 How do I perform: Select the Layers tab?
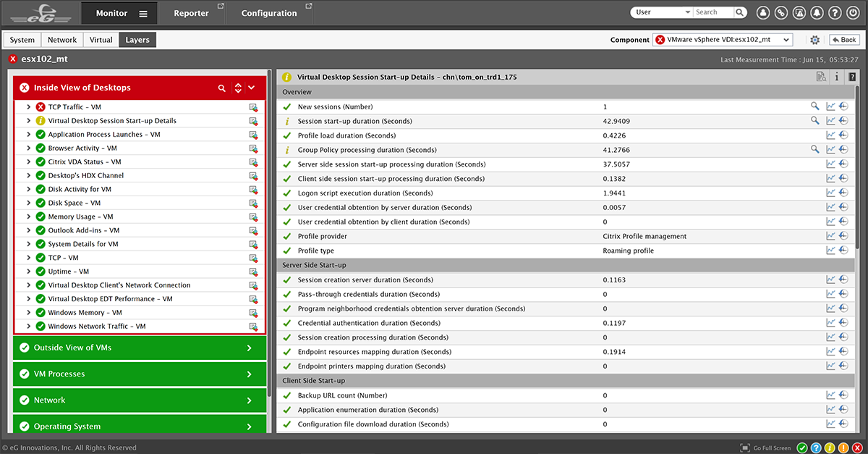(137, 40)
